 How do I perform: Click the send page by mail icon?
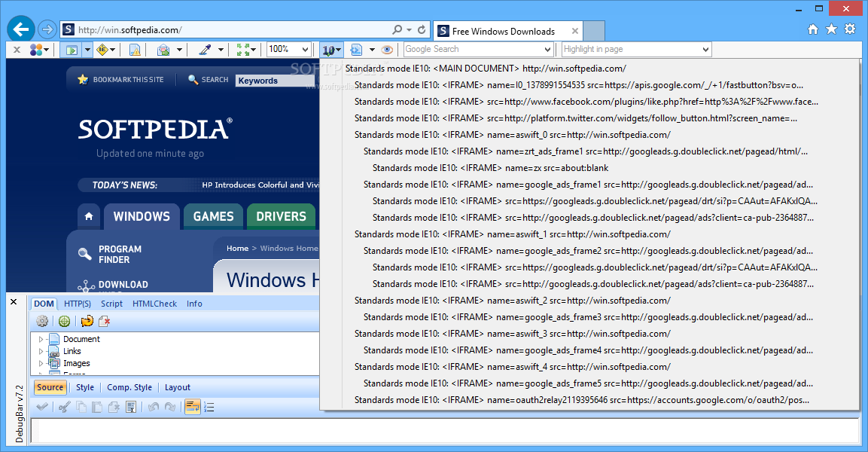click(163, 50)
